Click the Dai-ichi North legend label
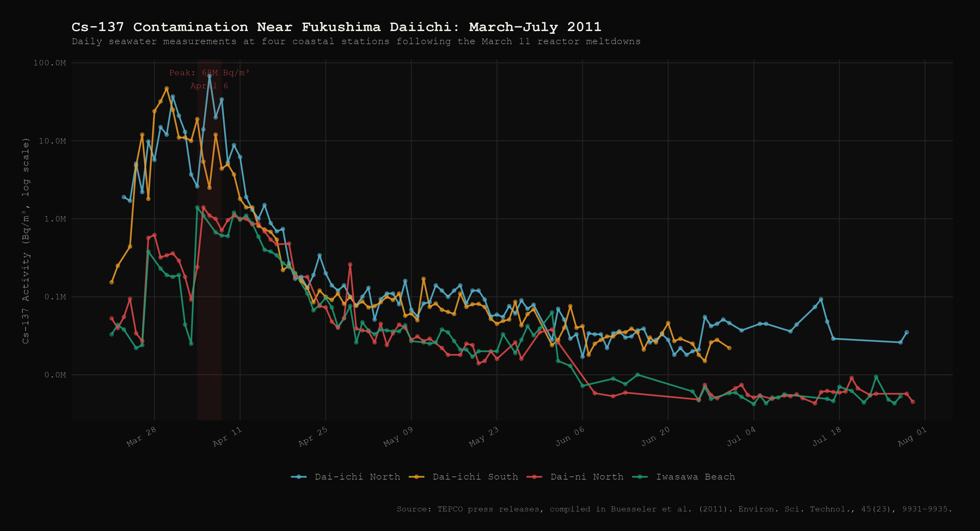This screenshot has width=980, height=531. point(357,477)
